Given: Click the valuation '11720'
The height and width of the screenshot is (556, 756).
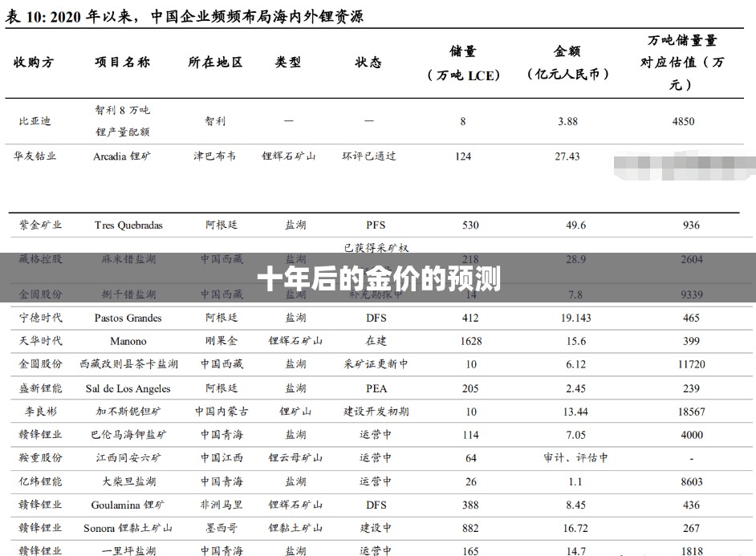Looking at the screenshot, I should [691, 364].
